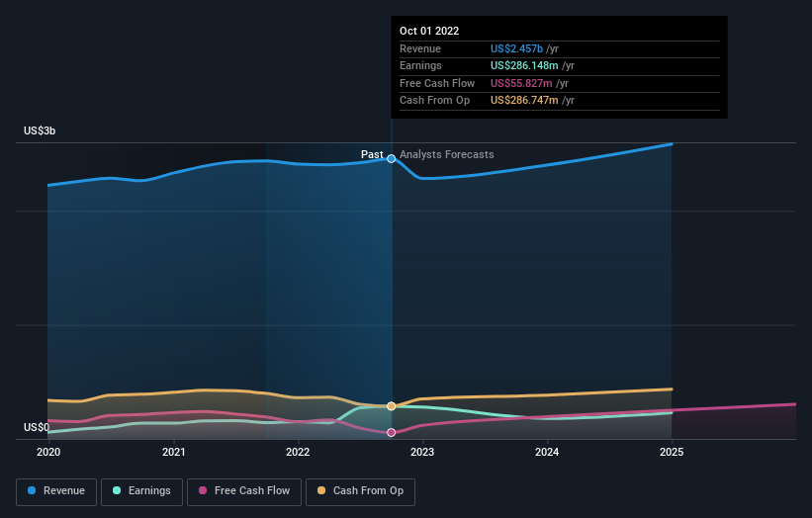Image resolution: width=812 pixels, height=518 pixels.
Task: Click the Oct 01 2022 tooltip date
Action: tap(429, 31)
